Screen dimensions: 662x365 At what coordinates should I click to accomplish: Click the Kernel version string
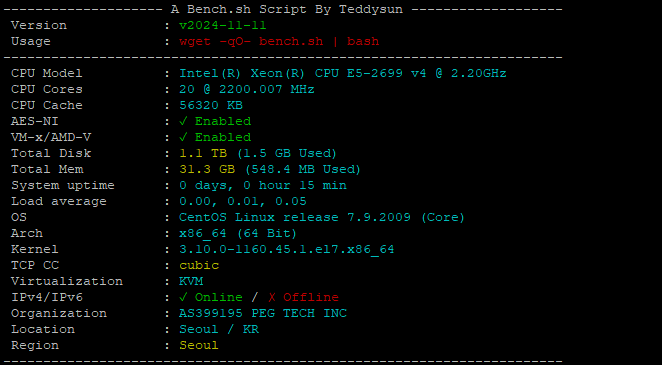pyautogui.click(x=287, y=249)
